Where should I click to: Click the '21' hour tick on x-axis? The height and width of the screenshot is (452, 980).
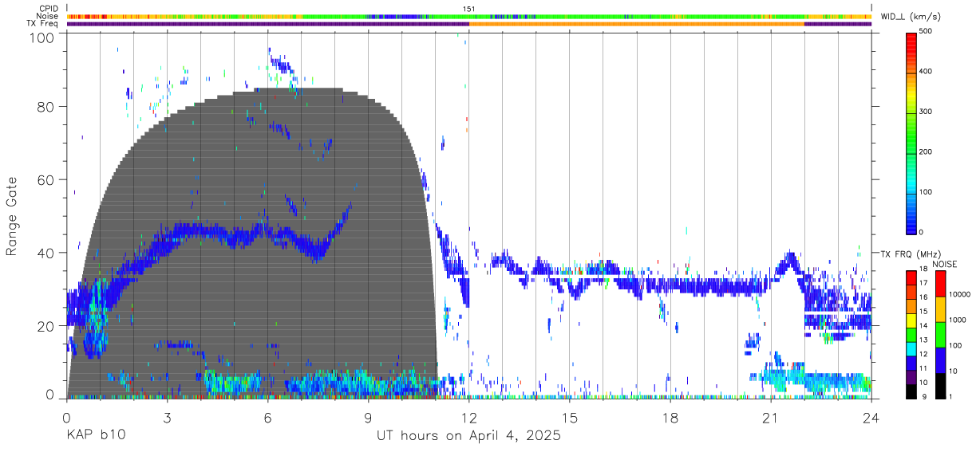click(771, 417)
